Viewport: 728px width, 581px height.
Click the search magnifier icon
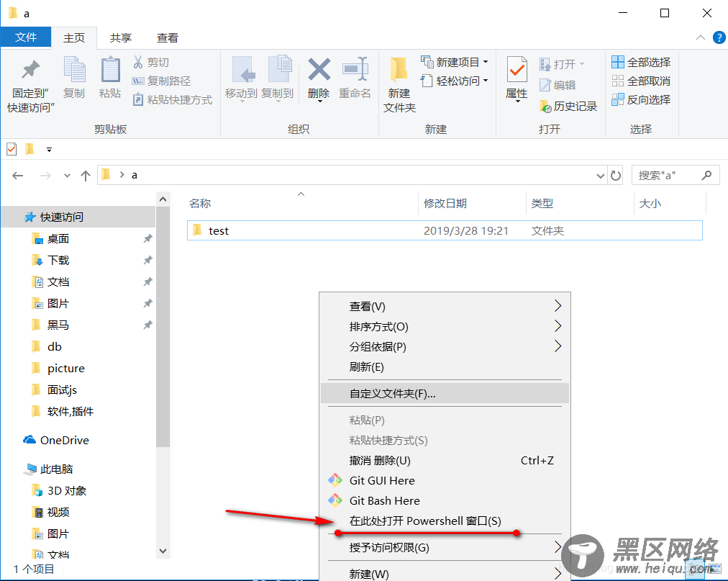click(x=706, y=175)
